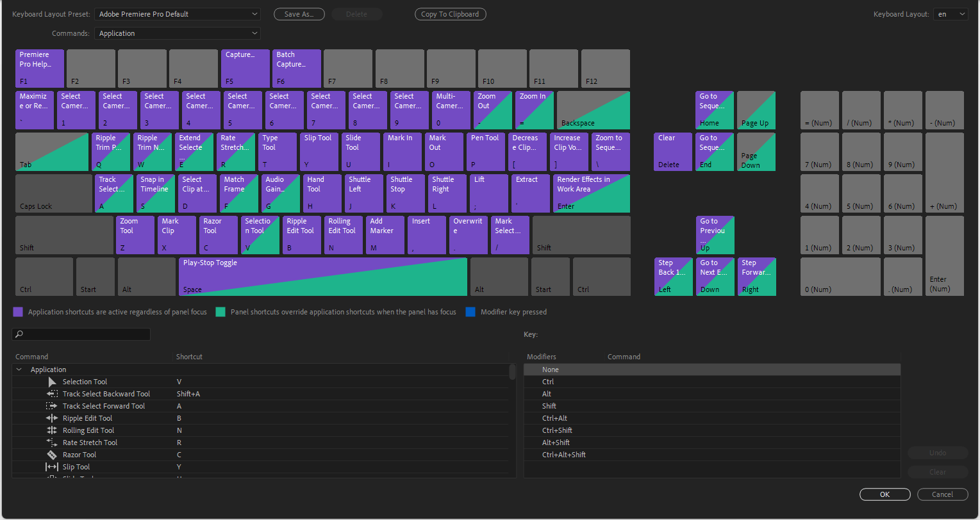
Task: Select the Ctrl+Alt modifier row
Action: [712, 418]
